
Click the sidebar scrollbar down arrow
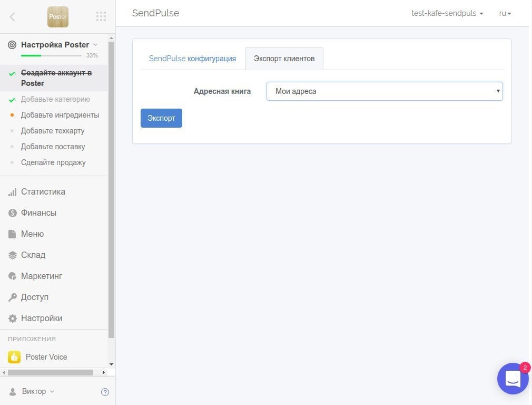tap(111, 364)
